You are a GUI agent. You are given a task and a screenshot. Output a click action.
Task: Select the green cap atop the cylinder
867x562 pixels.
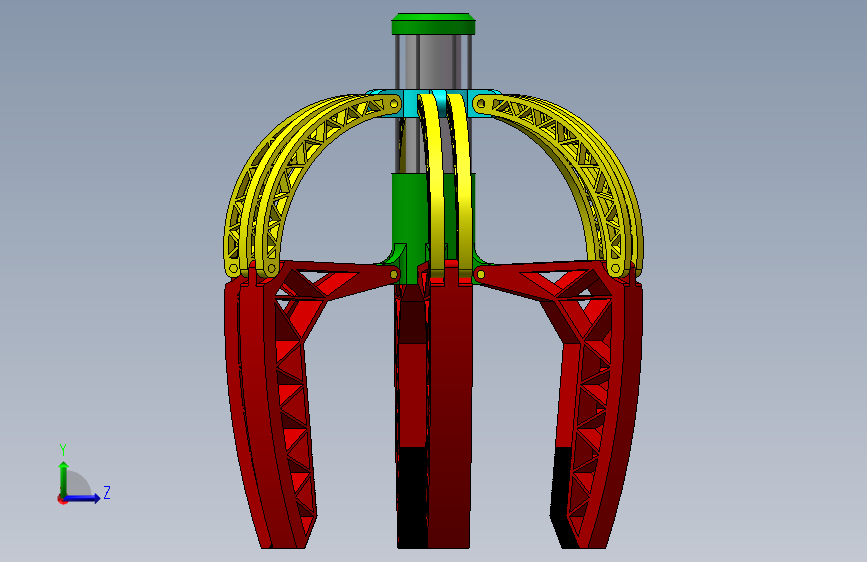434,24
